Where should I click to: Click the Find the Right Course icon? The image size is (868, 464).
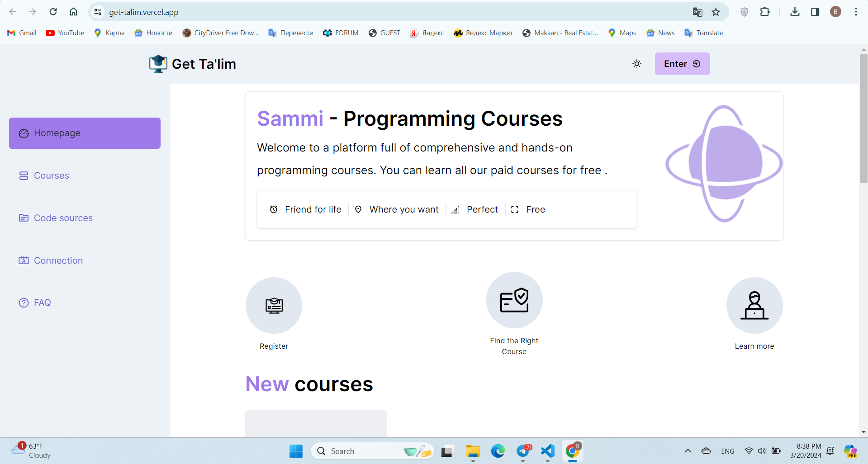(514, 300)
